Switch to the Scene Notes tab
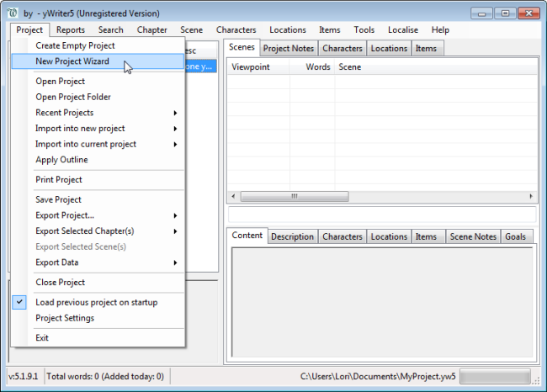Screen dimensions: 547x392 [x=473, y=237]
